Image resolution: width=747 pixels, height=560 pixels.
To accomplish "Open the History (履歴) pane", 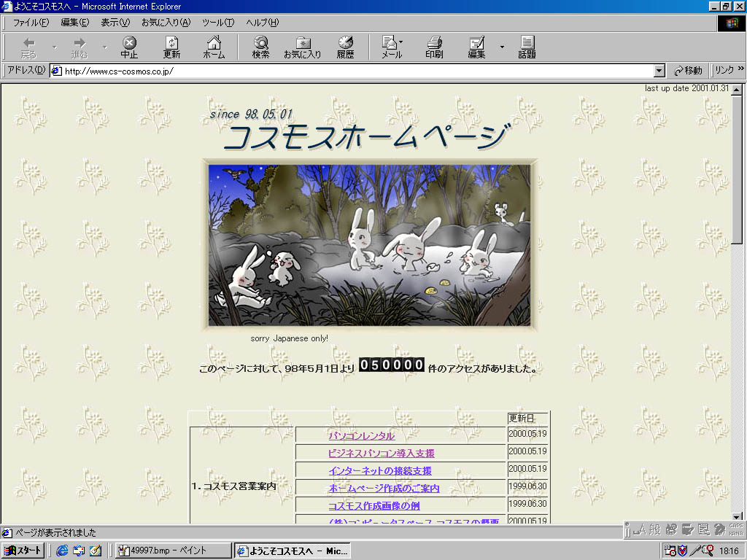I will coord(345,47).
